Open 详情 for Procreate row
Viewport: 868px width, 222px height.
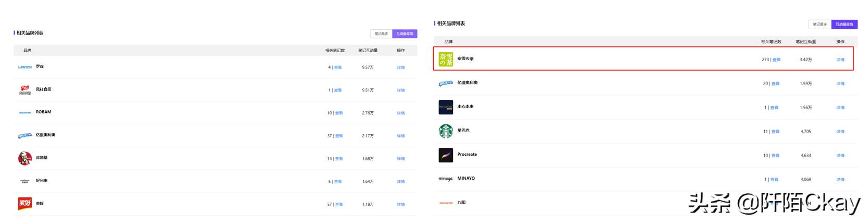click(x=840, y=156)
